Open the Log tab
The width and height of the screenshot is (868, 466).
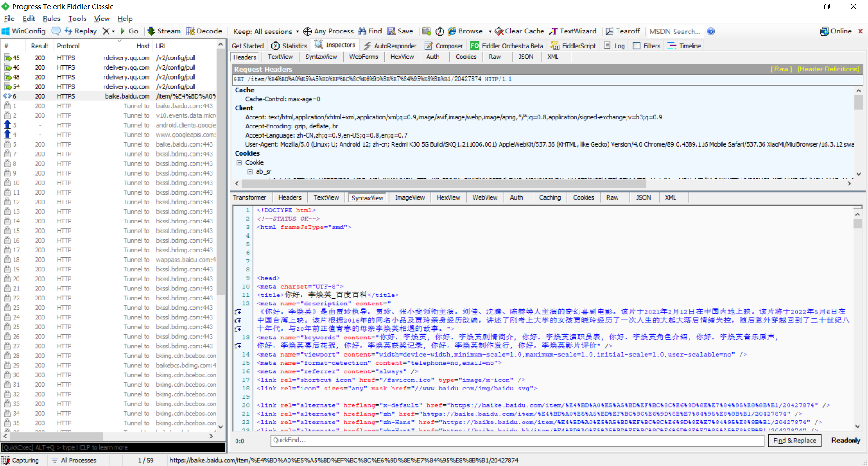click(x=614, y=46)
